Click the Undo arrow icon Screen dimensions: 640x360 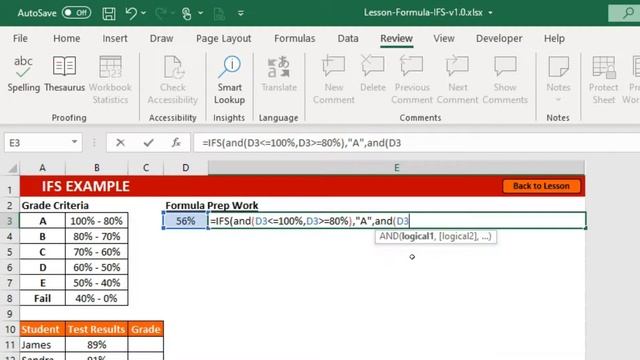coord(131,13)
